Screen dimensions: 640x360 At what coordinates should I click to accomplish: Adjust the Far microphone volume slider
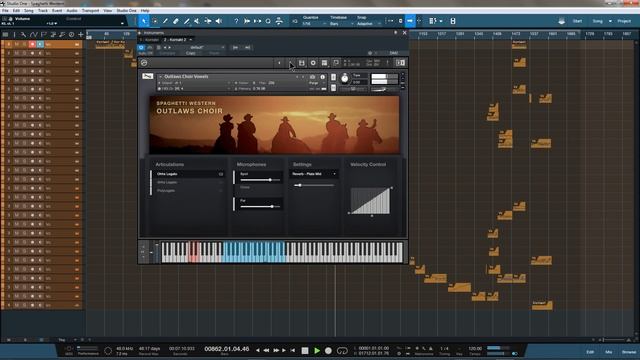click(260, 207)
